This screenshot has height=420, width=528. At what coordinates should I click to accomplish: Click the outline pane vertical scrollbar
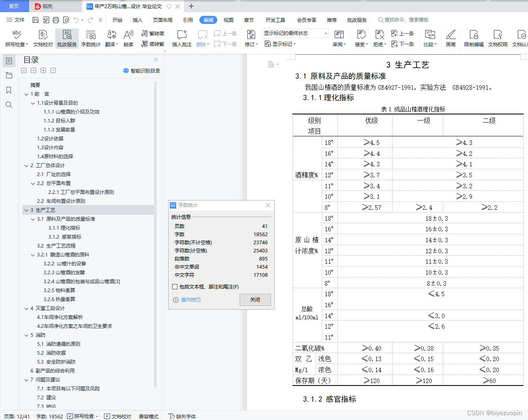[x=155, y=233]
